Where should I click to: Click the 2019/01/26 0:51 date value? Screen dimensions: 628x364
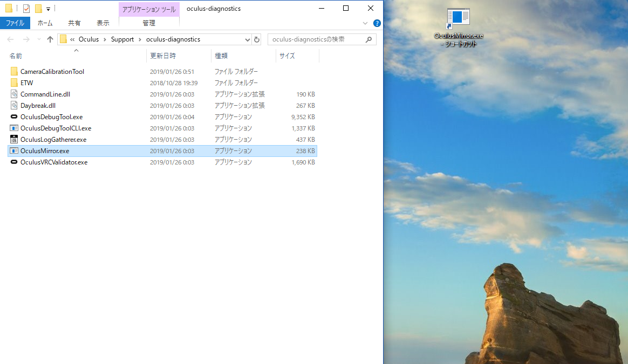172,72
